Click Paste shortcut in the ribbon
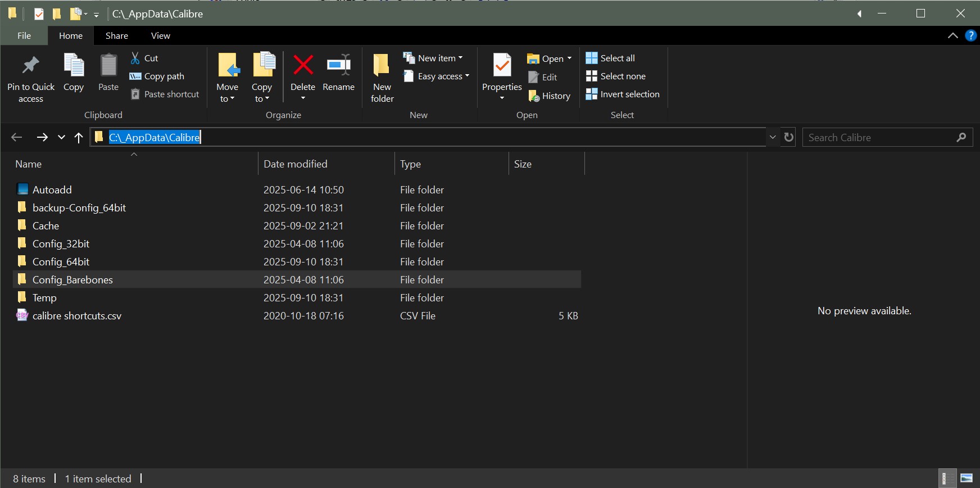Screen dimensions: 980x488 tap(165, 94)
